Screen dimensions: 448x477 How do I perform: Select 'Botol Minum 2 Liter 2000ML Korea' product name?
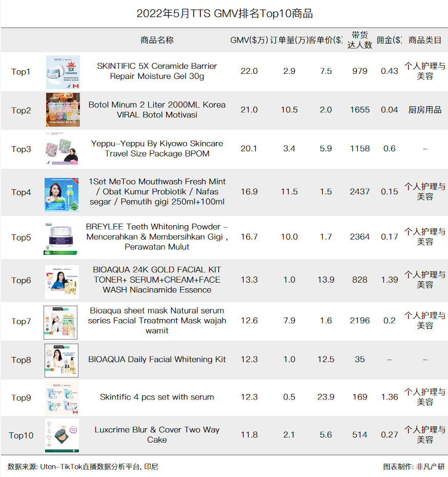tap(157, 110)
